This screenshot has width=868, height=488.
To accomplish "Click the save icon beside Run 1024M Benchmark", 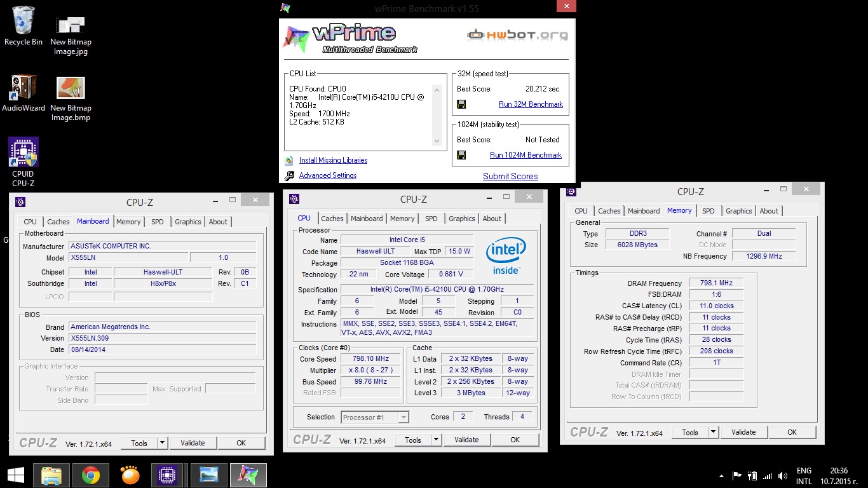I will (461, 155).
